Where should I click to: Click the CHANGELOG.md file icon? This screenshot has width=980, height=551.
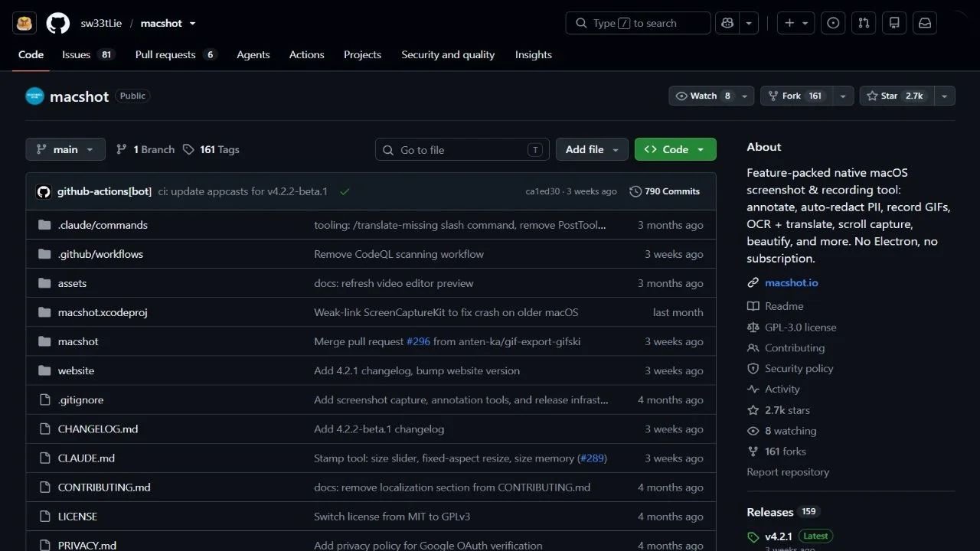tap(44, 429)
